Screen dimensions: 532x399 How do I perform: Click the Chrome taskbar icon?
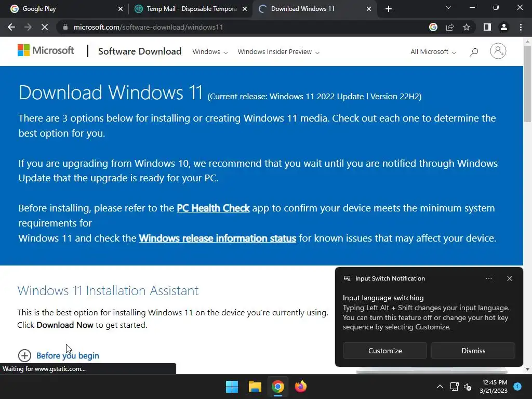(278, 387)
